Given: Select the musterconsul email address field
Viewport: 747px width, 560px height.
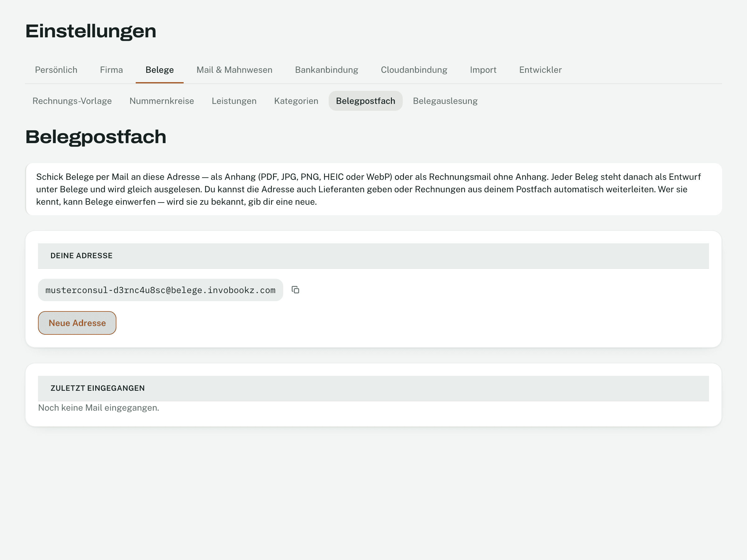Looking at the screenshot, I should (x=160, y=290).
